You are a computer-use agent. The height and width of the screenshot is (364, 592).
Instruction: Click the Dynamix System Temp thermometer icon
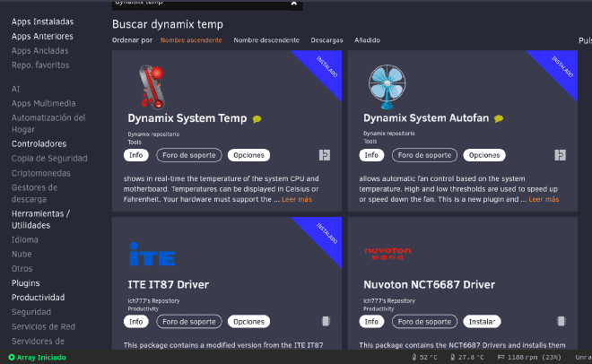(x=152, y=87)
